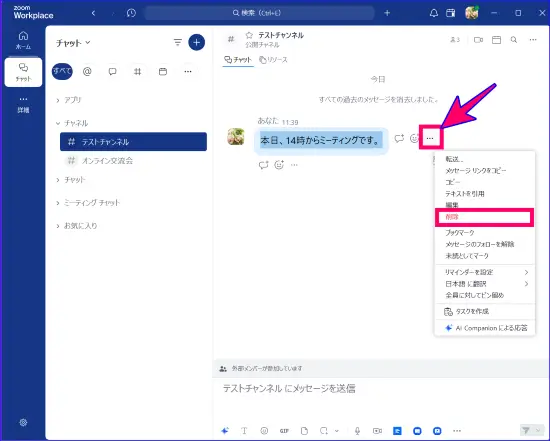Collapse the チャネル section
Viewport: 550px width, 441px height.
point(72,123)
